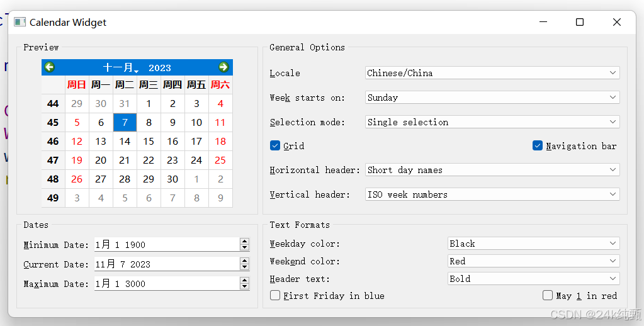Click the 周六 column header
Screen dimensions: 644x326
click(x=220, y=84)
